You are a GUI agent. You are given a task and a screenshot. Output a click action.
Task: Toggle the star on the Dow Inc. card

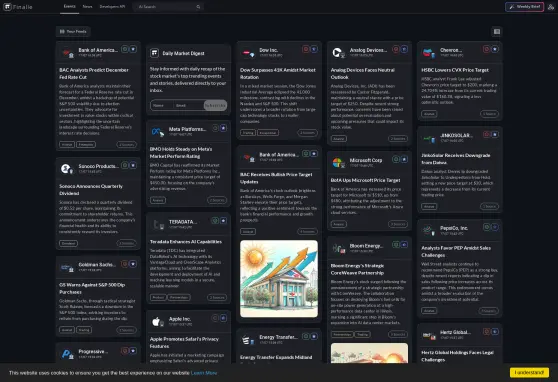(314, 49)
